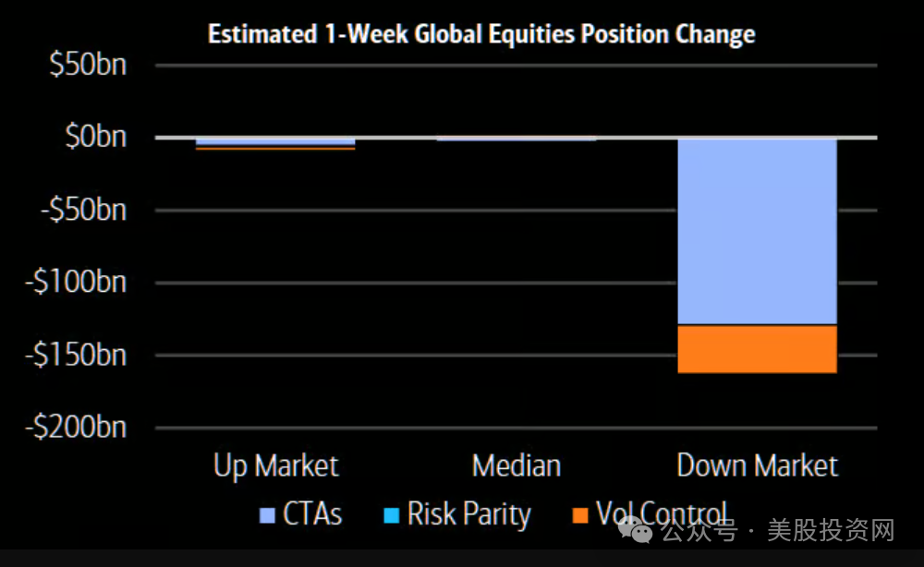The image size is (924, 567).
Task: Click the $50bn y-axis label
Action: coord(89,64)
